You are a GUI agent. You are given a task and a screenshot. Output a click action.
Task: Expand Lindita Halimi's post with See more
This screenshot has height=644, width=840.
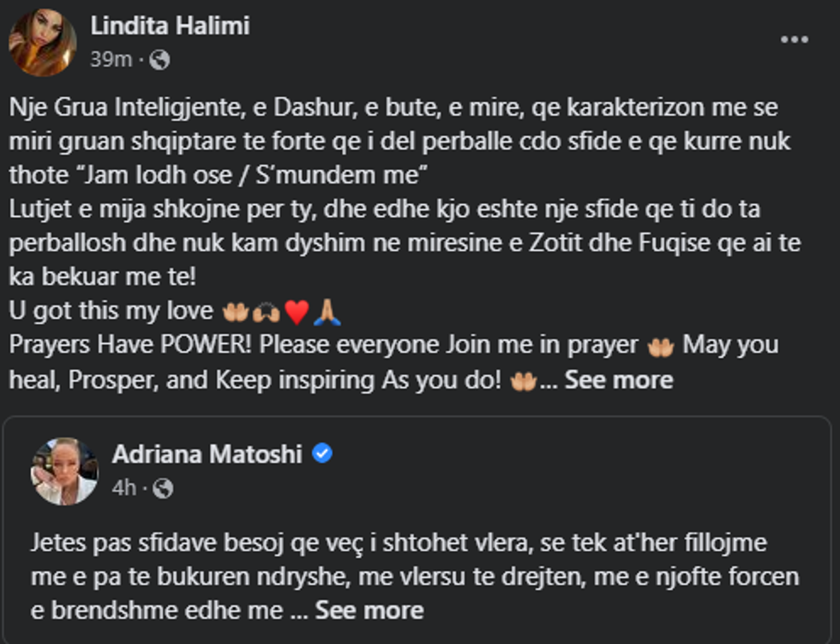(x=618, y=380)
